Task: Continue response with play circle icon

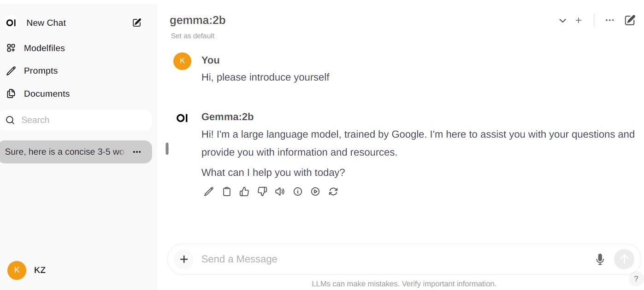Action: click(x=315, y=191)
